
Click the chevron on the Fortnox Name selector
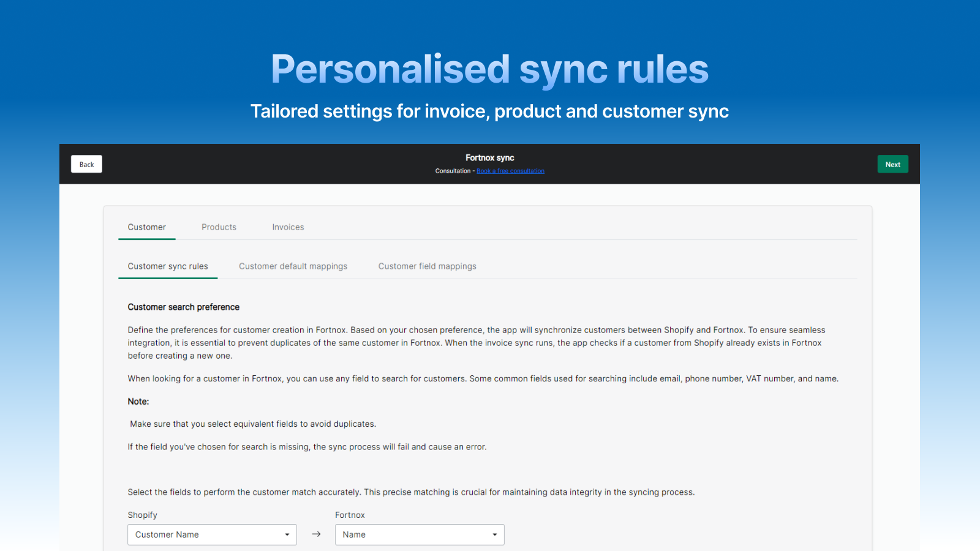[495, 534]
